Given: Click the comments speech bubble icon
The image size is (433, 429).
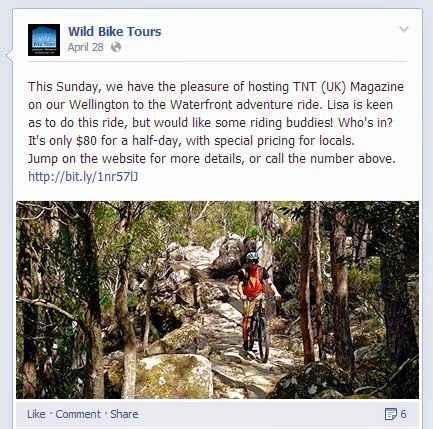Looking at the screenshot, I should click(391, 414).
